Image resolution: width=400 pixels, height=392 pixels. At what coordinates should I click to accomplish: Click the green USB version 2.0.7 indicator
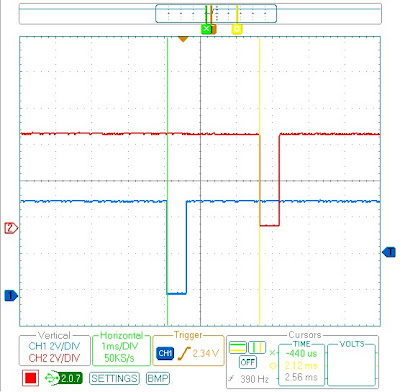click(x=63, y=378)
